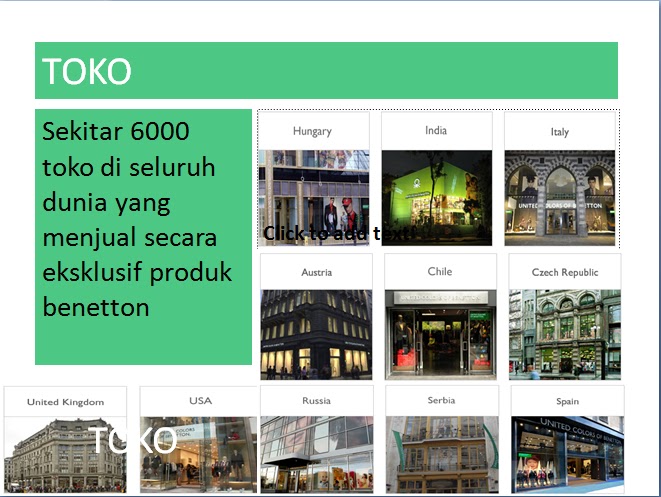Select the Russia store photo
661x497 pixels.
click(317, 455)
